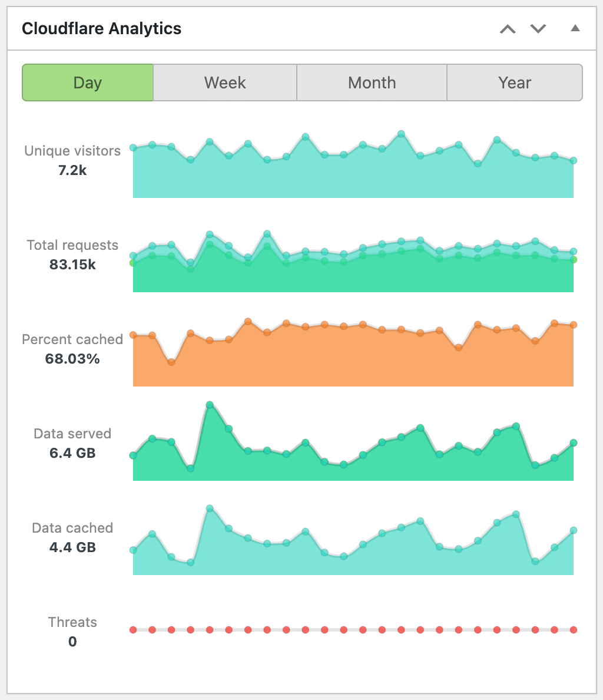Screen dimensions: 603x700
Task: Open the Year analytics tab
Action: coord(514,82)
